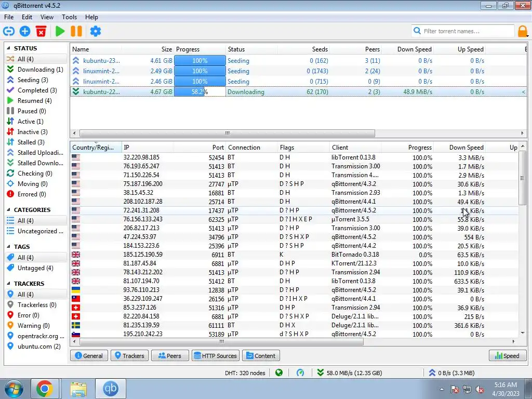
Task: Click the Chrome icon in the taskbar
Action: [45, 389]
